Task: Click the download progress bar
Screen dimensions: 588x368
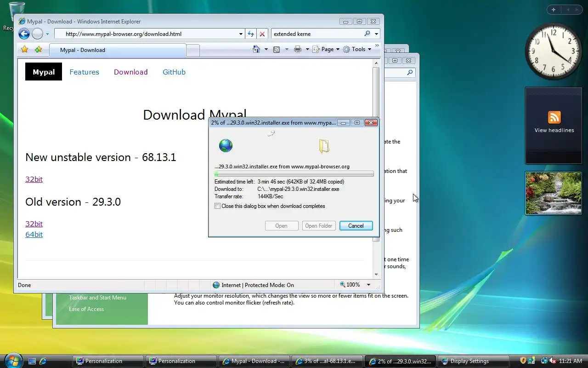Action: [294, 174]
